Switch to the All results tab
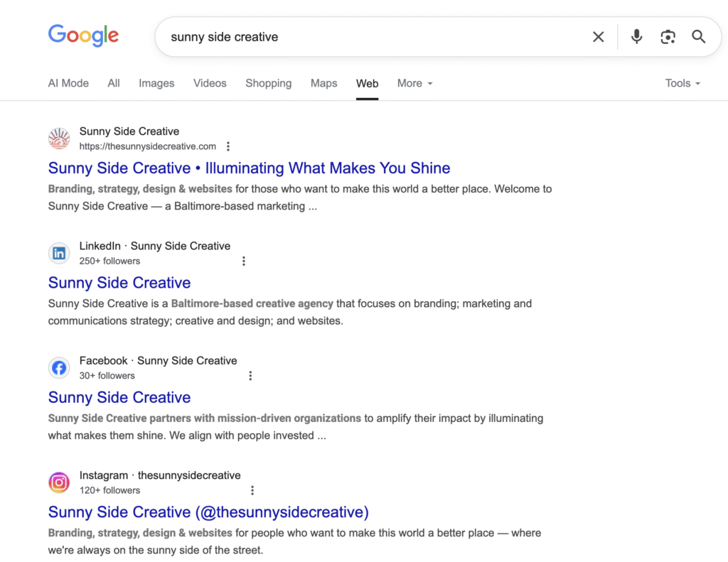This screenshot has width=728, height=562. 114,83
